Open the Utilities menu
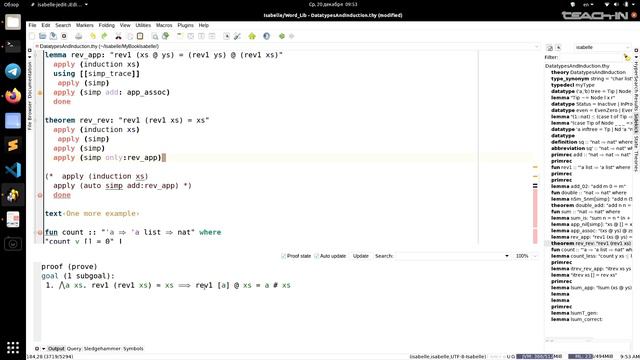640x360 pixels. pos(143,25)
